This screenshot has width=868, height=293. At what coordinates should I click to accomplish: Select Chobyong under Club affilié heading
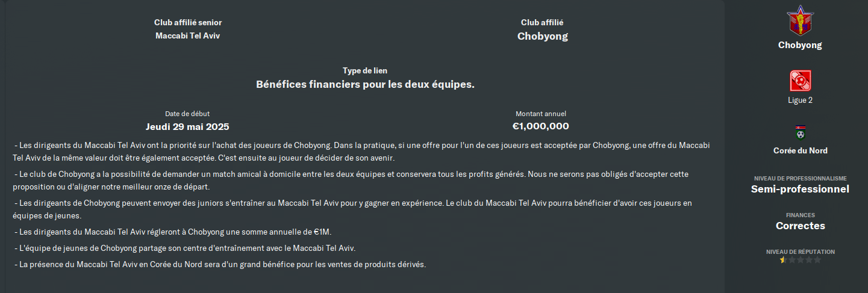click(542, 36)
